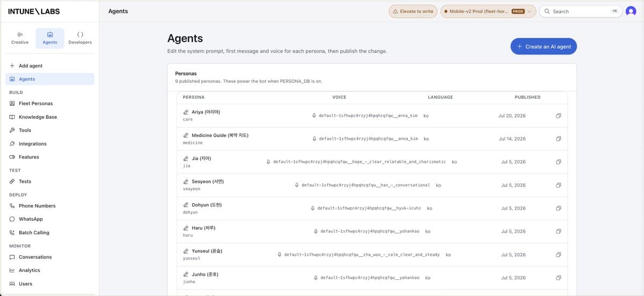Click the 'care' persona slug text
The width and height of the screenshot is (644, 296).
point(188,120)
